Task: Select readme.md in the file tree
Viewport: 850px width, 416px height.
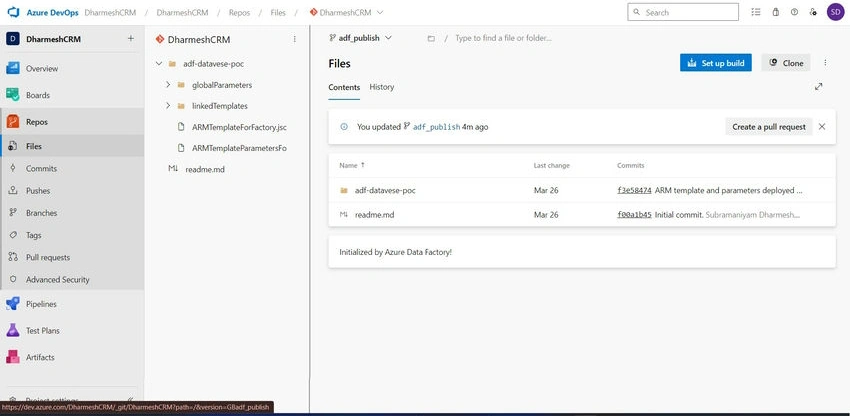Action: (204, 169)
